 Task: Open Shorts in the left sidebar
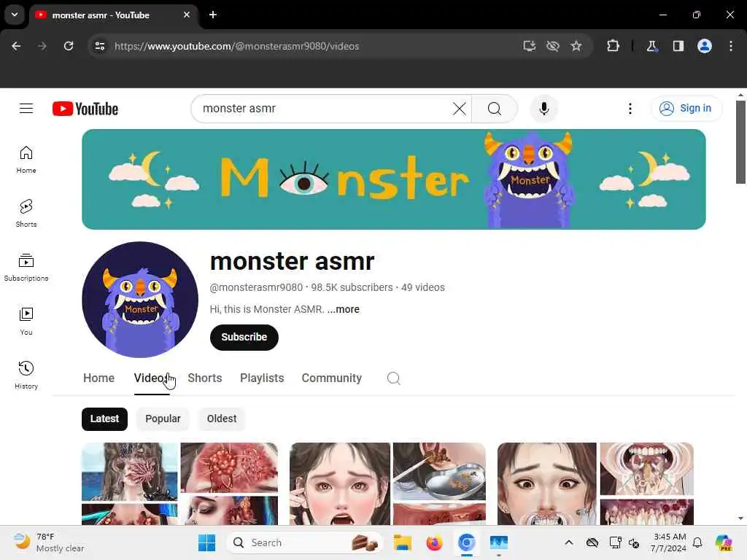(x=26, y=214)
